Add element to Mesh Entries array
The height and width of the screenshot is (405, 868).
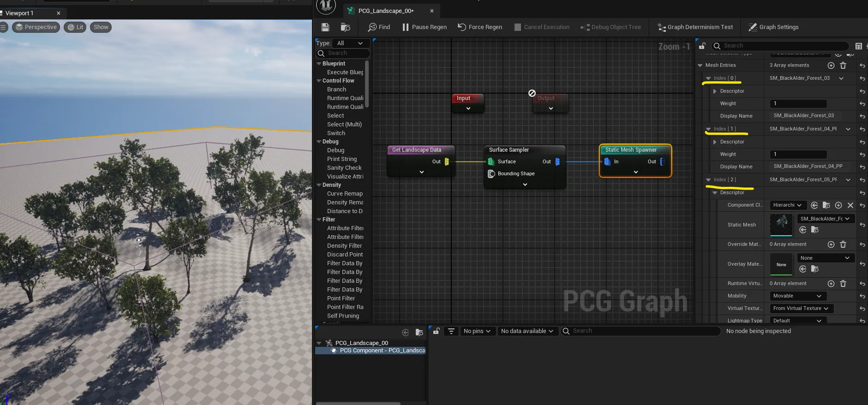(831, 66)
